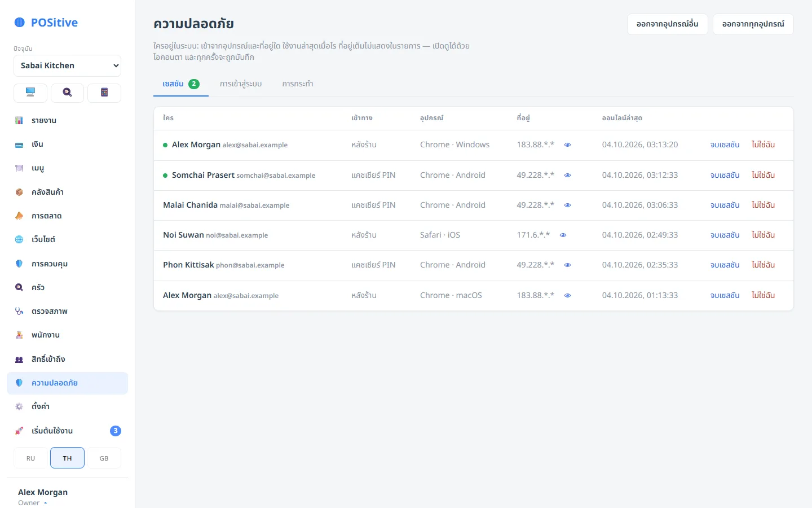Click the badge 2 on เซสชัน tab

[194, 84]
